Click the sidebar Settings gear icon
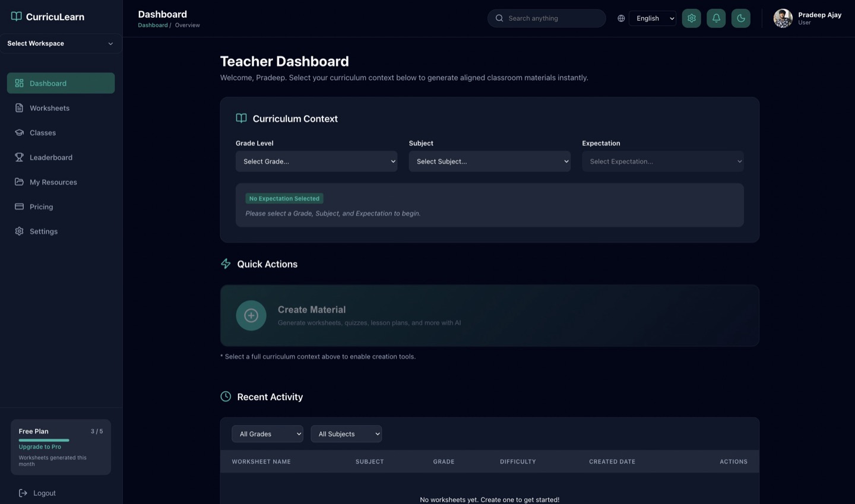The height and width of the screenshot is (504, 855). (19, 232)
